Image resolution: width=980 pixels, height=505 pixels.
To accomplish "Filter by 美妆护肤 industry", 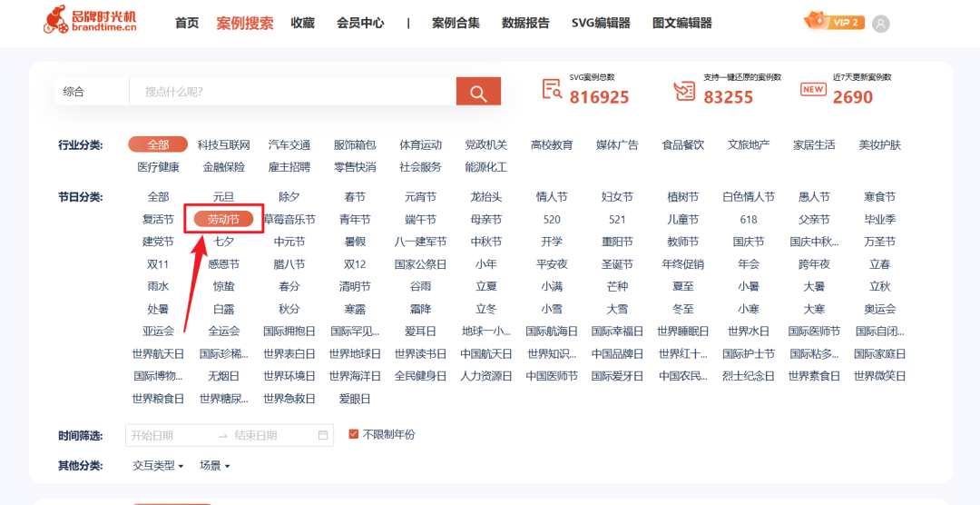I will [880, 145].
